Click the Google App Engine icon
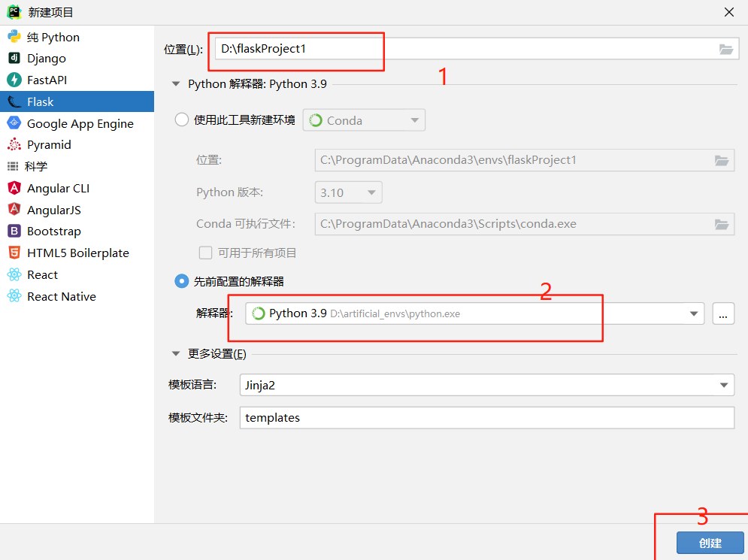Screen dimensions: 748x560 tap(14, 123)
